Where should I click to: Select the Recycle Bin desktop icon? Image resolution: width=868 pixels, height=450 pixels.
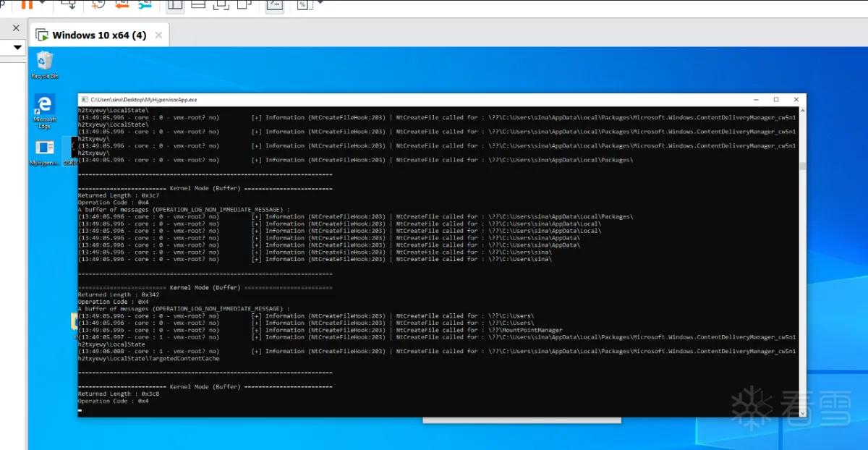(45, 65)
